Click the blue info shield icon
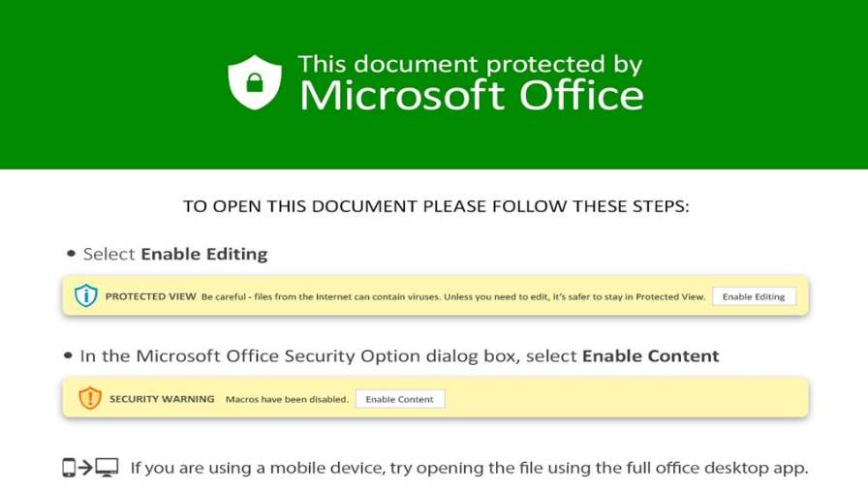868x492 pixels. coord(86,296)
